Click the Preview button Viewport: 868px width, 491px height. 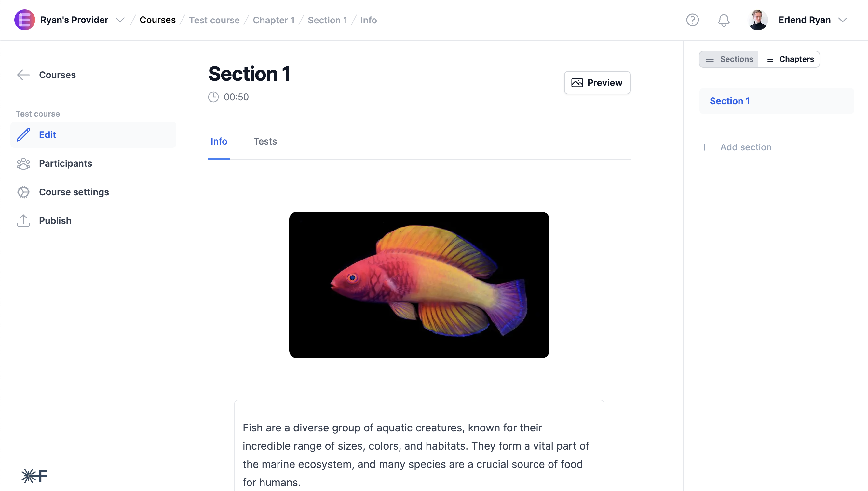tap(597, 83)
